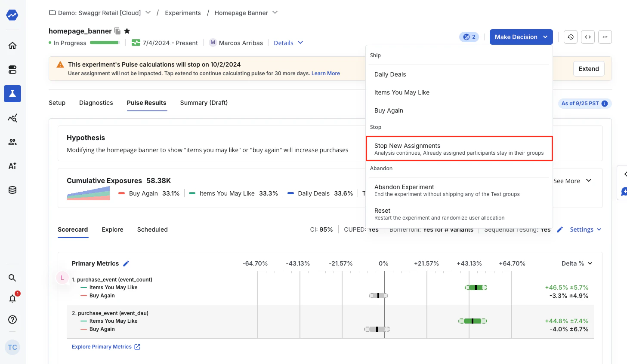627x364 pixels.
Task: Copy the homepage_banner experiment name
Action: tap(117, 31)
